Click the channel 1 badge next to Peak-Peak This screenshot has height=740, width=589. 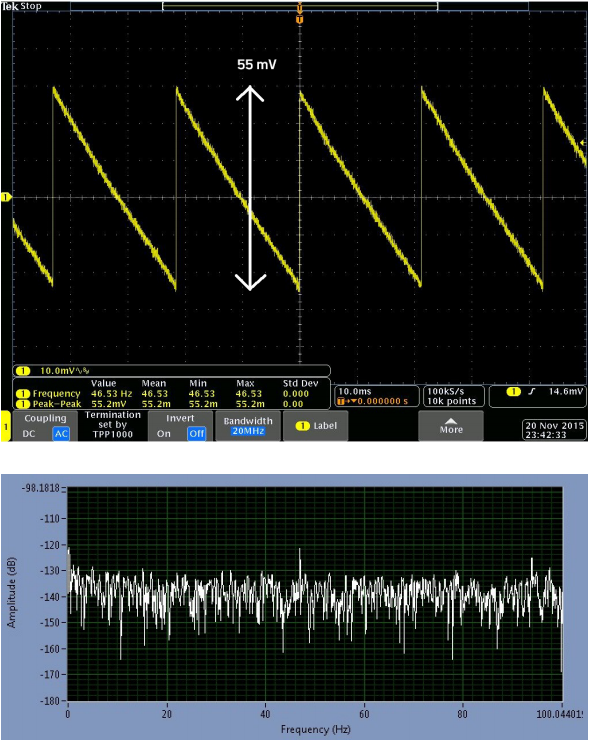click(23, 404)
